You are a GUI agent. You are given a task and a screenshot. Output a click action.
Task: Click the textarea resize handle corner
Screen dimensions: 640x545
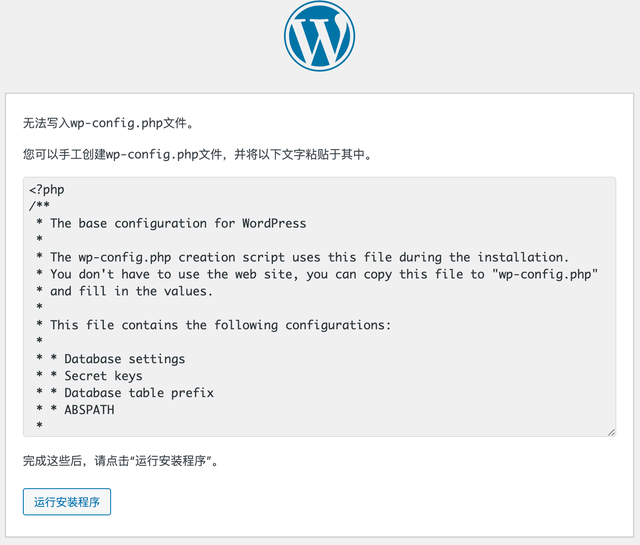pos(611,432)
